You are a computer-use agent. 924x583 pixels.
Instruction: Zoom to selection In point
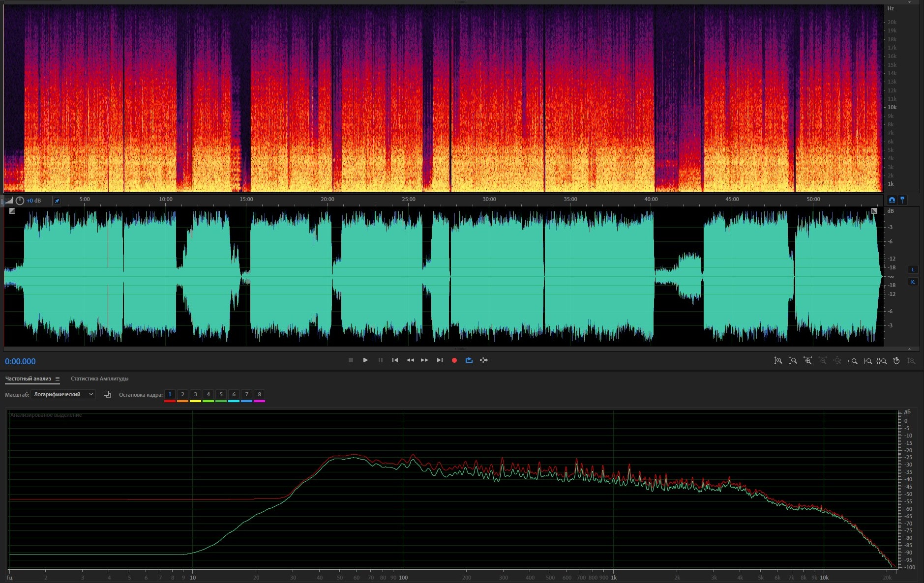point(853,361)
